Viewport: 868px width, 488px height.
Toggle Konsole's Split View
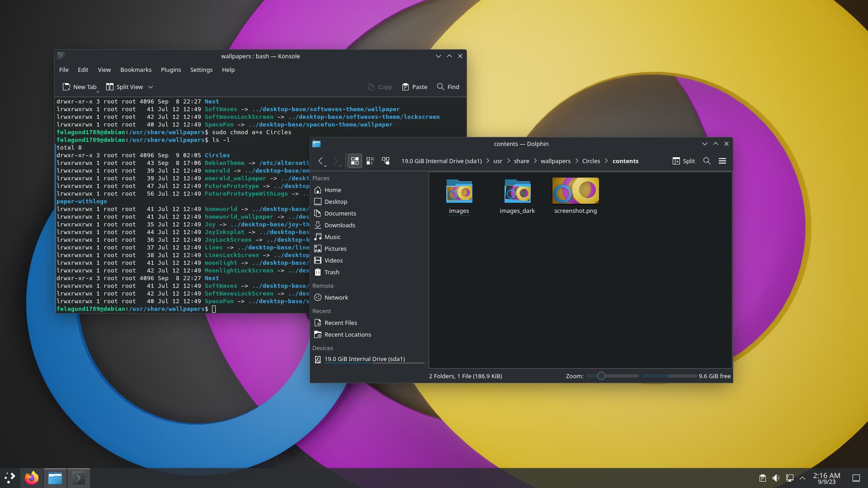coord(125,87)
